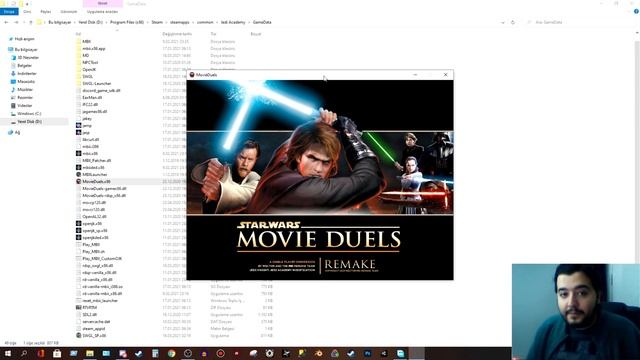
Task: Open Microsoft Store taskbar icon
Action: click(57, 353)
